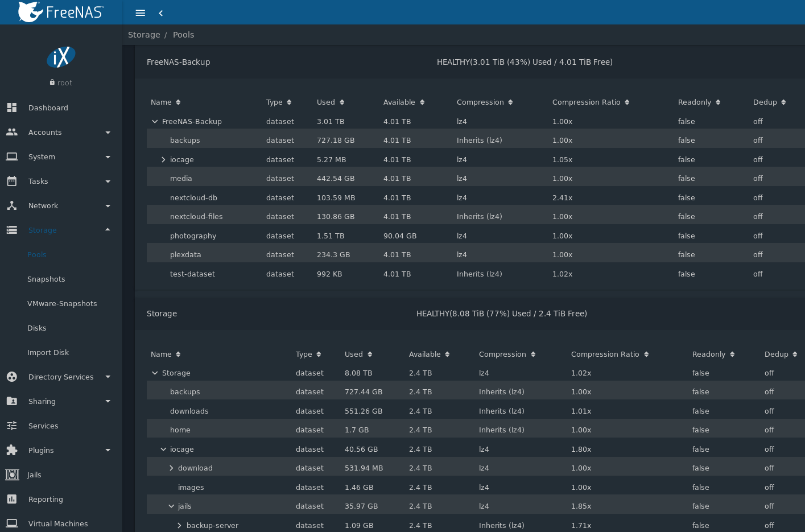Expand the Plugins menu arrow

click(x=108, y=450)
